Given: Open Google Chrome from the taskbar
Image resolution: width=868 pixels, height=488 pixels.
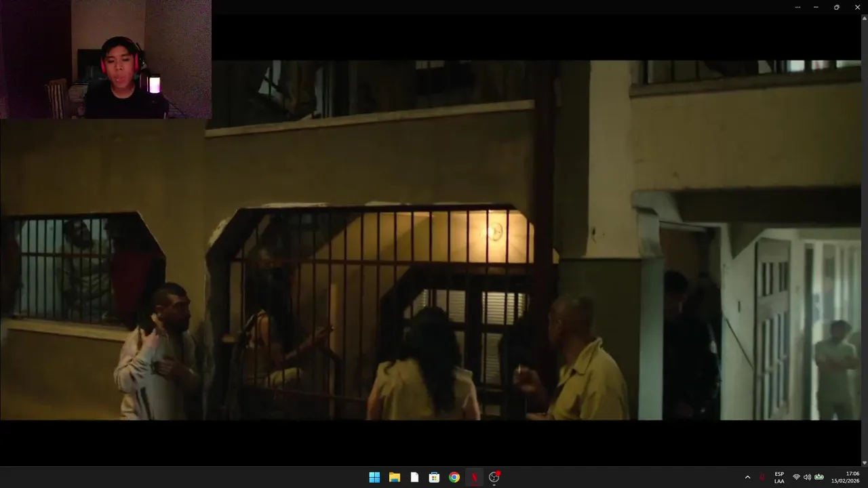Looking at the screenshot, I should [454, 477].
